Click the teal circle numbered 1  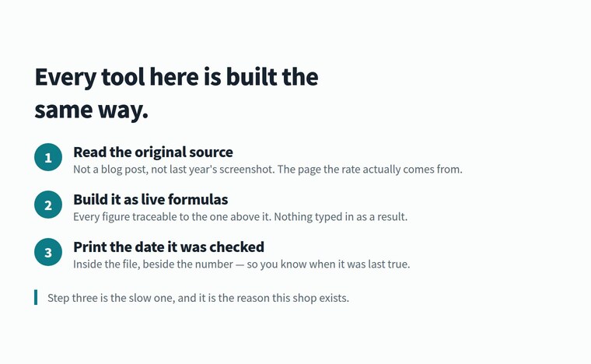48,157
